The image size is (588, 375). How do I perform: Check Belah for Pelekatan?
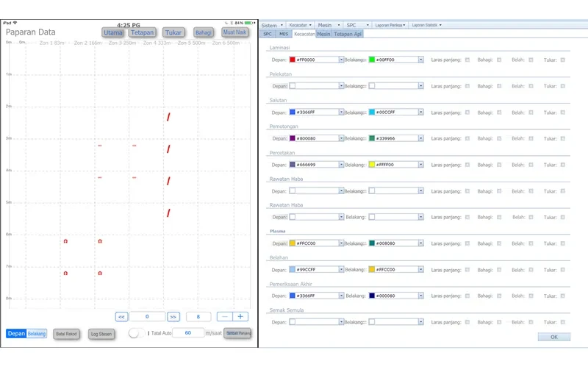click(531, 86)
